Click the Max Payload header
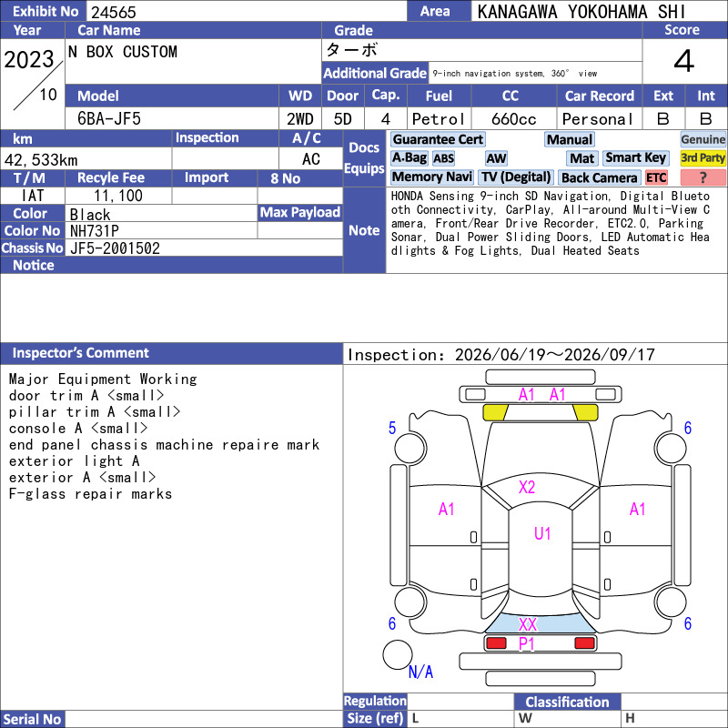Viewport: 728px width, 728px height. 300,213
